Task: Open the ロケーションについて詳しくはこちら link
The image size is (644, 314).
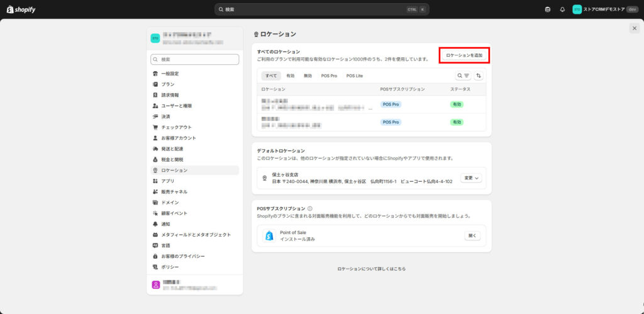Action: 372,269
